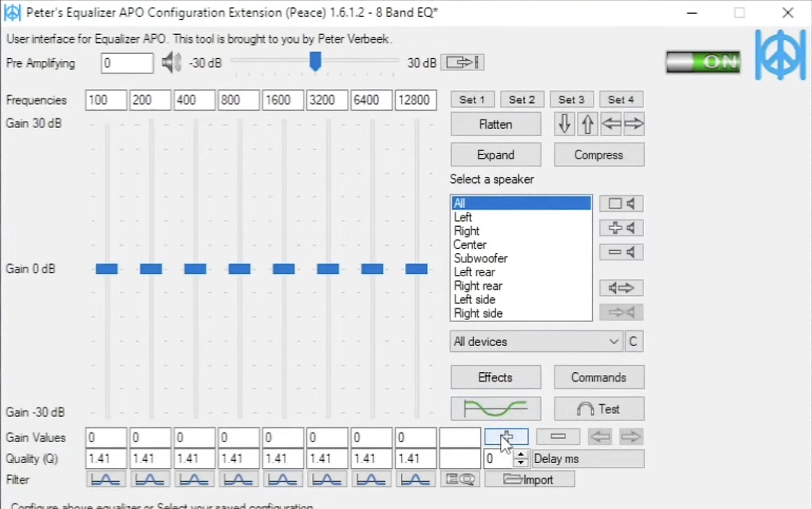Select Set 3 preset
Screen dimensions: 812x509
[572, 100]
